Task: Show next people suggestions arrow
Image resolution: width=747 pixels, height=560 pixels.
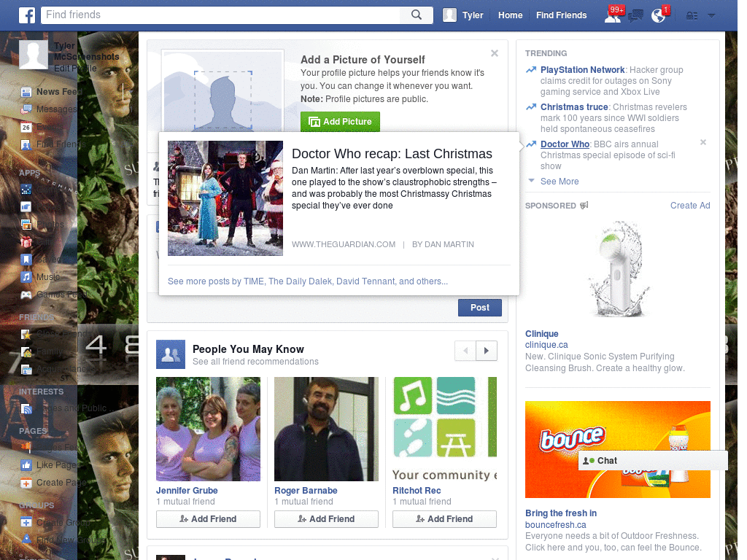Action: pyautogui.click(x=487, y=351)
